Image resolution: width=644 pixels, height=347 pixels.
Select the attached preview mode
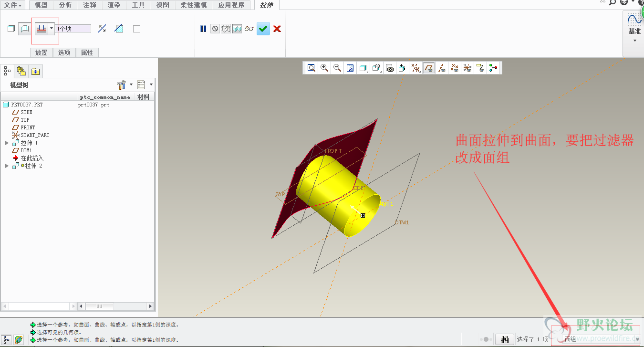pyautogui.click(x=237, y=29)
